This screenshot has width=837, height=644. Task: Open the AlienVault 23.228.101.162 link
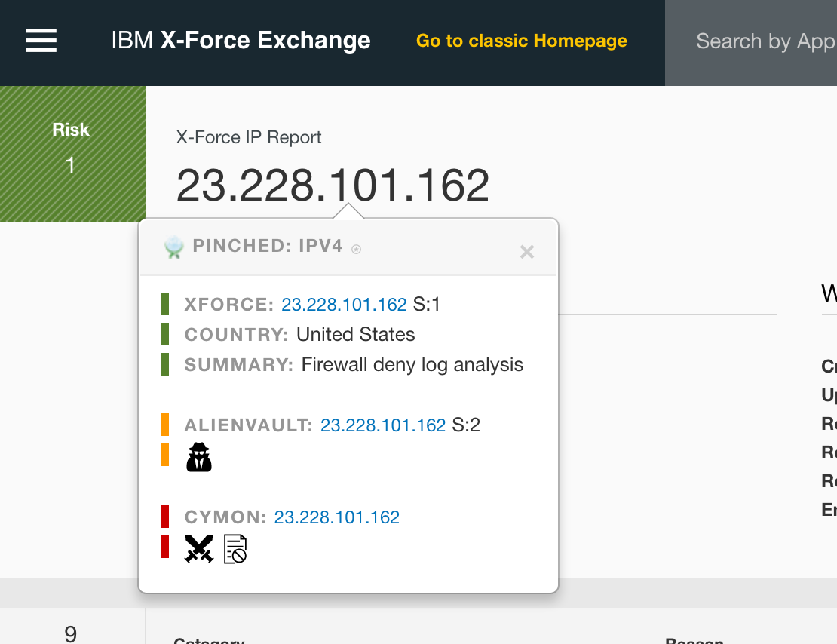click(383, 425)
